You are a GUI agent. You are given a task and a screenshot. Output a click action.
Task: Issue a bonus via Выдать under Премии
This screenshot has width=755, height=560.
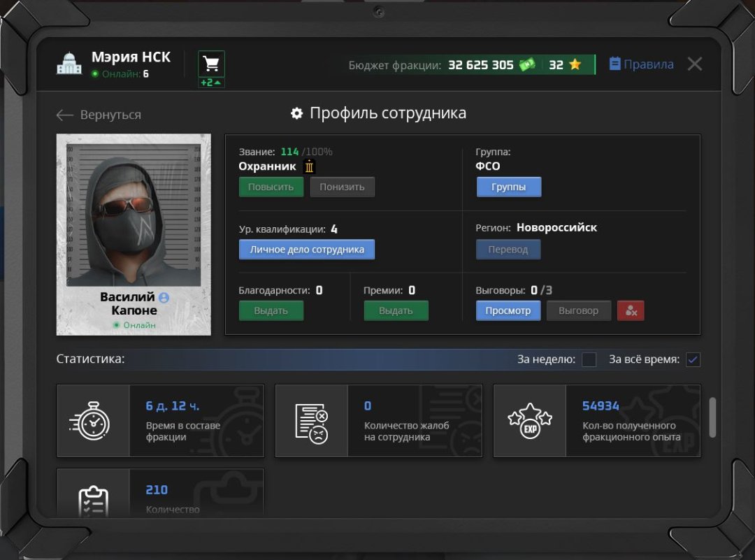[x=396, y=310]
